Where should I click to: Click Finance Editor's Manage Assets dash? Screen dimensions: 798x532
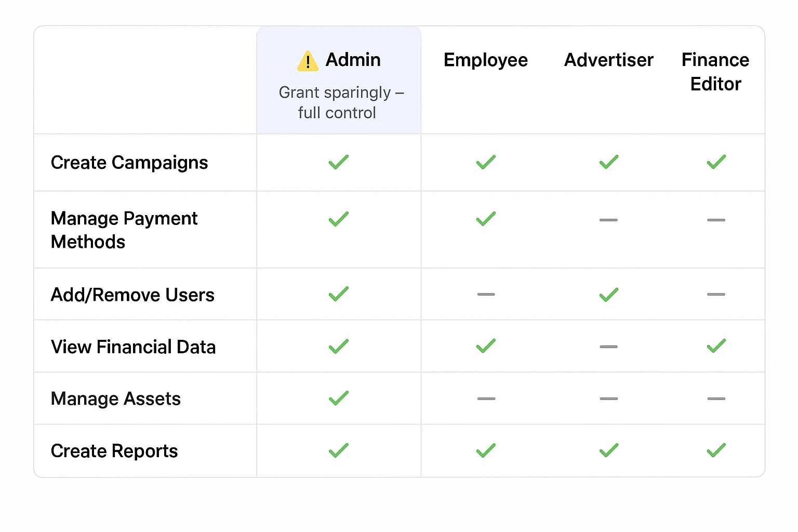point(716,398)
